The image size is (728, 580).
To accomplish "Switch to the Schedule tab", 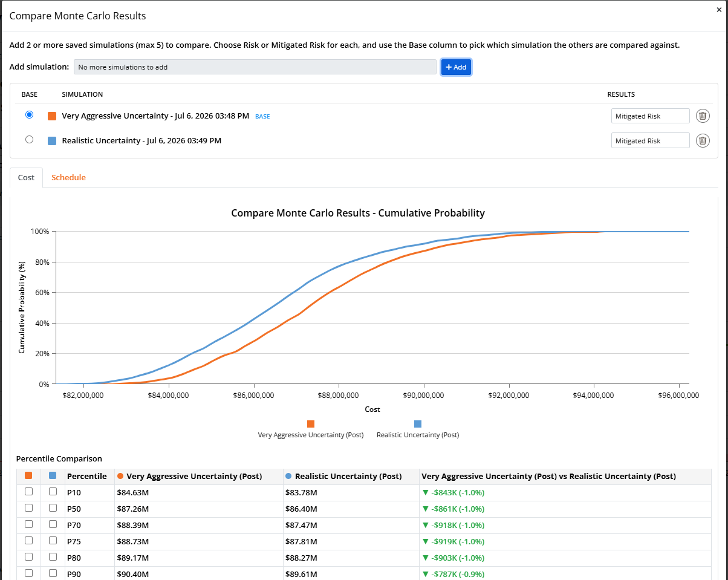I will tap(68, 178).
